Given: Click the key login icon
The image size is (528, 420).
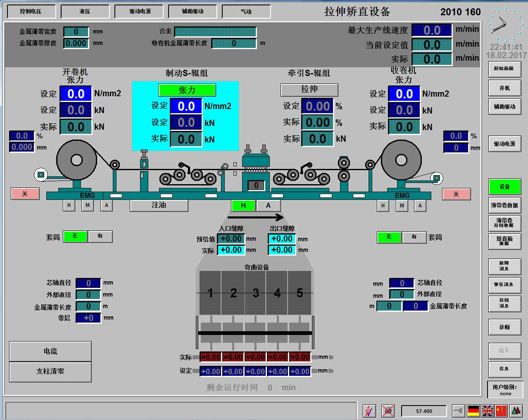Looking at the screenshot, I should tap(458, 411).
